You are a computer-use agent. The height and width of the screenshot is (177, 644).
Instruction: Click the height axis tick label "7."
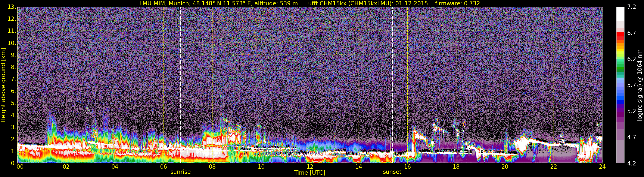13,79
